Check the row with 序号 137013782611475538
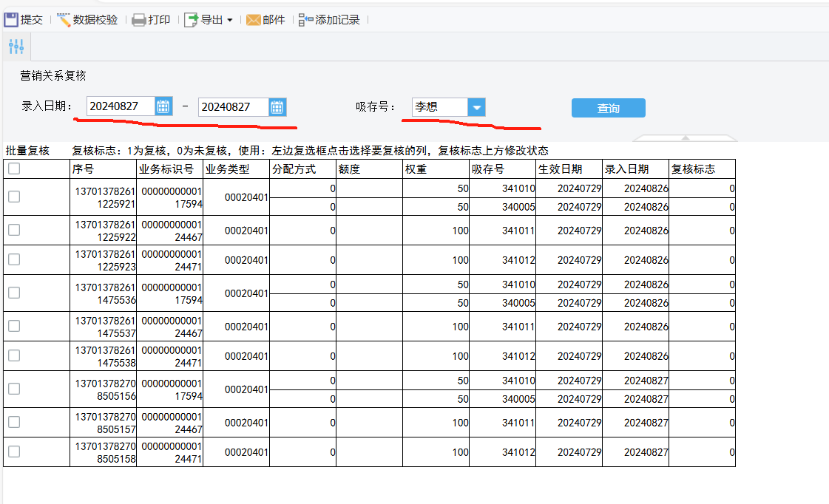The width and height of the screenshot is (829, 504). coord(14,355)
